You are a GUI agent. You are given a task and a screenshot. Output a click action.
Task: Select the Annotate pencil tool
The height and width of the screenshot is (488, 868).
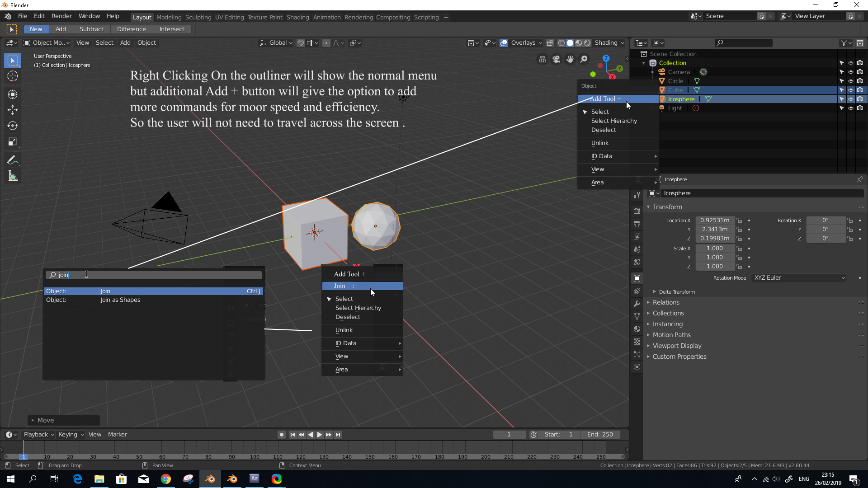tap(13, 160)
